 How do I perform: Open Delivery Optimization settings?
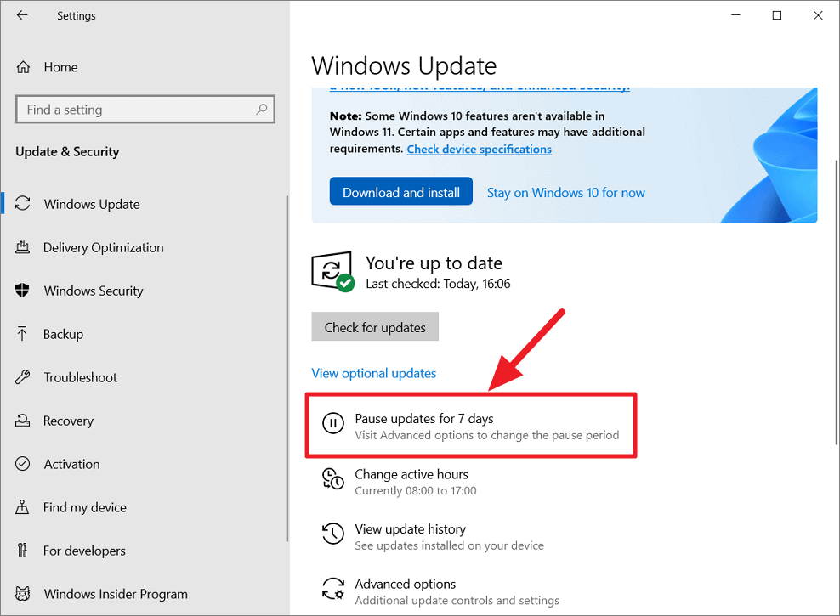pos(104,247)
